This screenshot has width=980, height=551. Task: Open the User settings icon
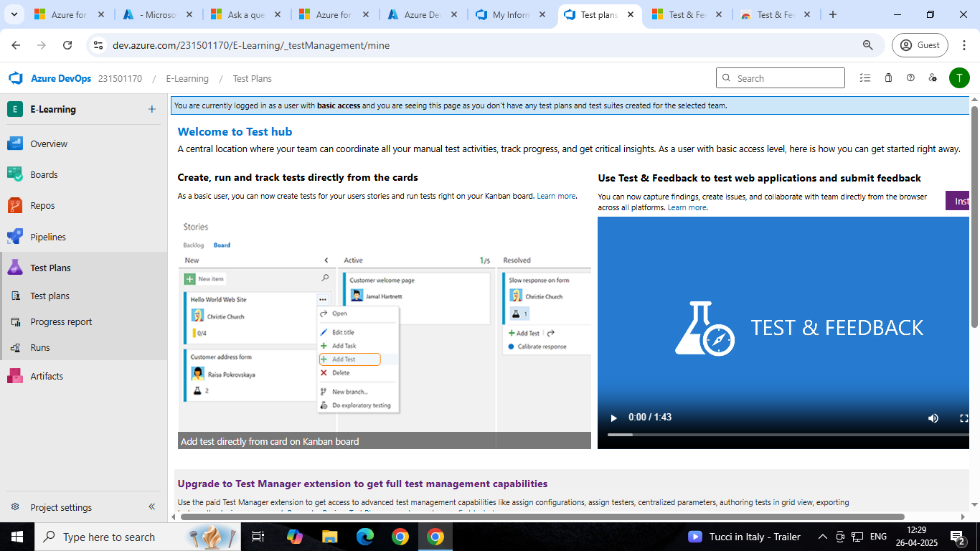(x=933, y=78)
